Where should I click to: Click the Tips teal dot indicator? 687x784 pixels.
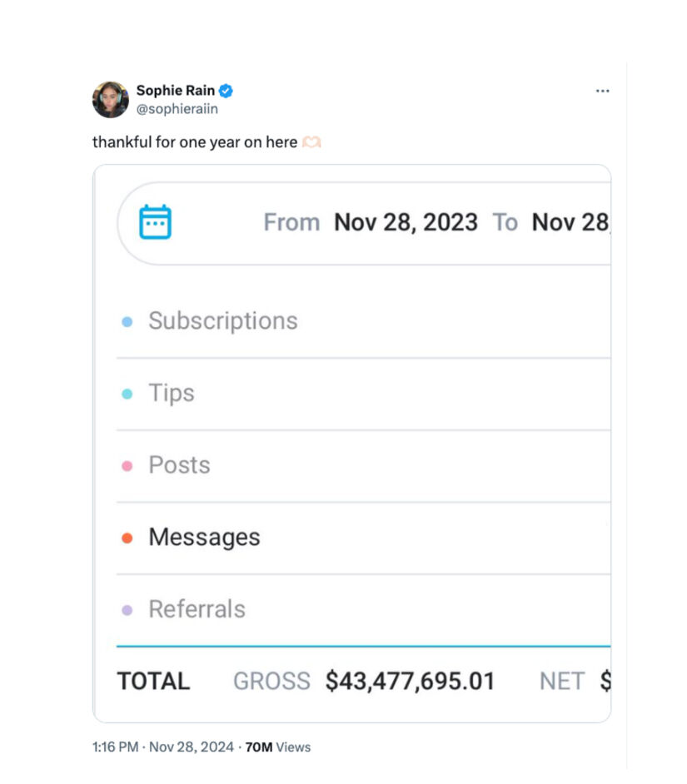click(127, 394)
